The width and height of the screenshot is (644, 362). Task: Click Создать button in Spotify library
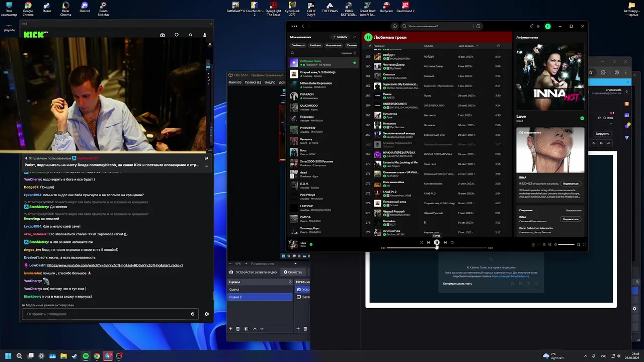click(340, 37)
